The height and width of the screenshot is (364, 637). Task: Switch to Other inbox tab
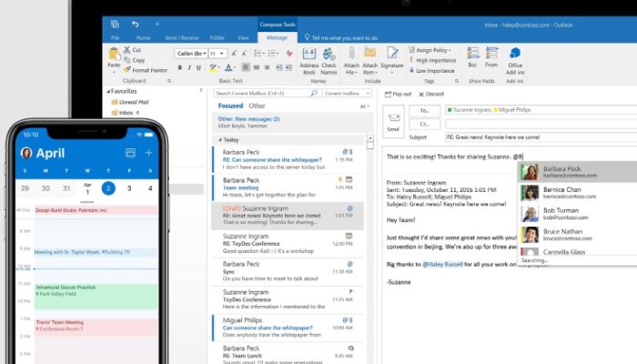pyautogui.click(x=257, y=106)
